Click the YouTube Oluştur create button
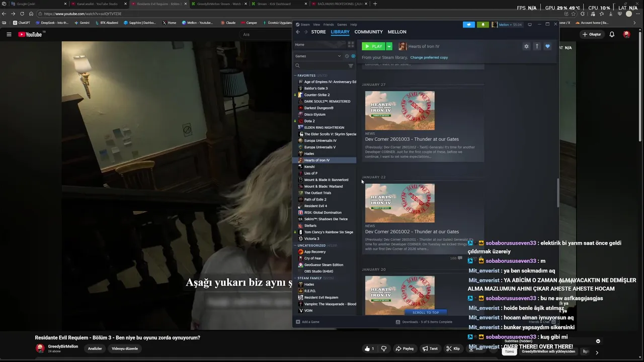 tap(592, 35)
